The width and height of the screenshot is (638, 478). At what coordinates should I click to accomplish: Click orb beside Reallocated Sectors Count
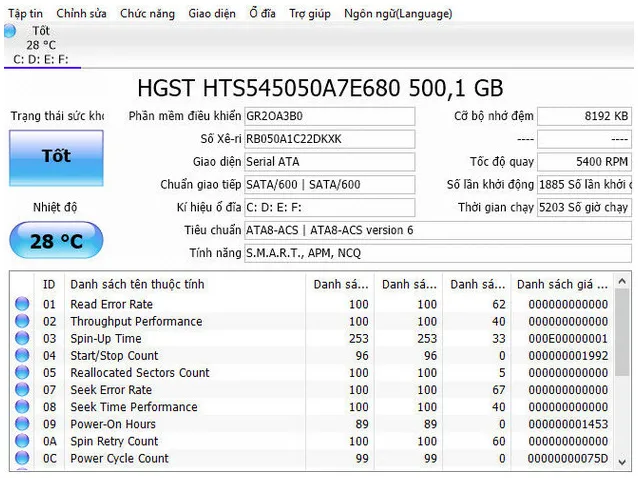point(22,373)
